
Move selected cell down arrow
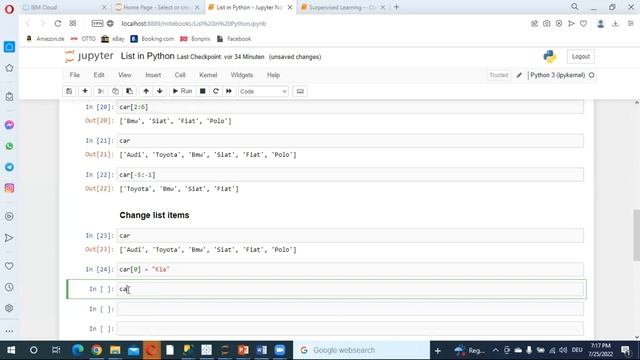[160, 91]
